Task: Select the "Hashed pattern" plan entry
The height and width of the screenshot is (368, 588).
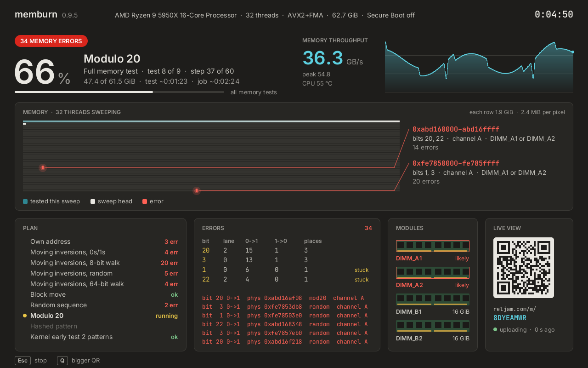Action: coord(100,326)
